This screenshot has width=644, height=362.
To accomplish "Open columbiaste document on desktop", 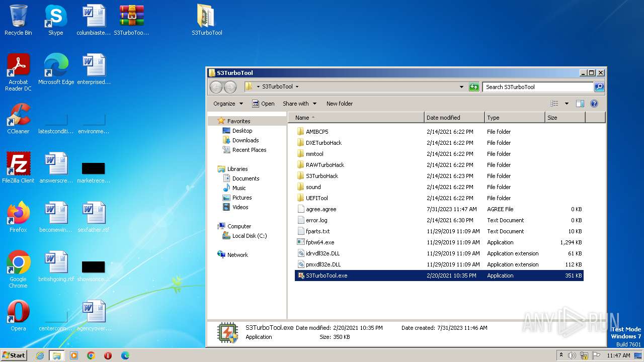I will coord(94,20).
